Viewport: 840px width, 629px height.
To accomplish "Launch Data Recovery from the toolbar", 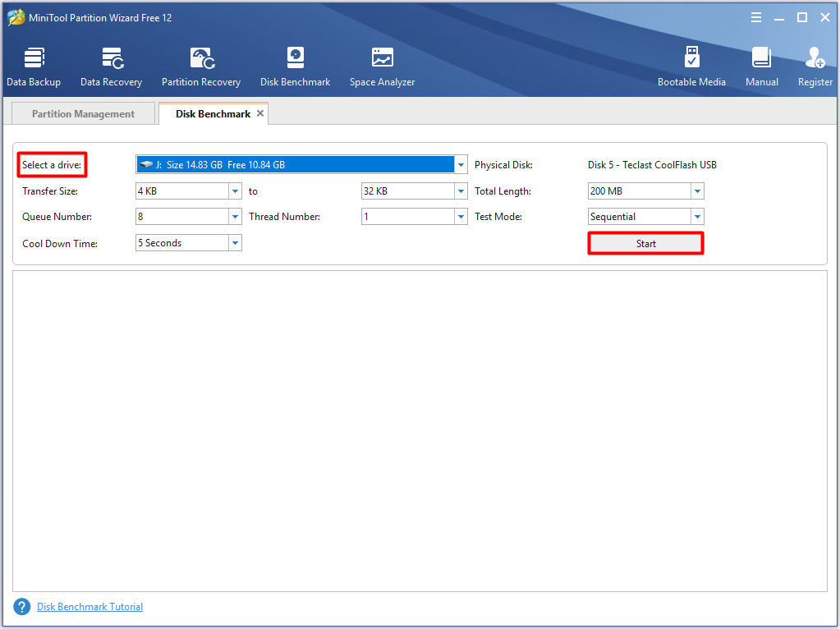I will pos(112,67).
